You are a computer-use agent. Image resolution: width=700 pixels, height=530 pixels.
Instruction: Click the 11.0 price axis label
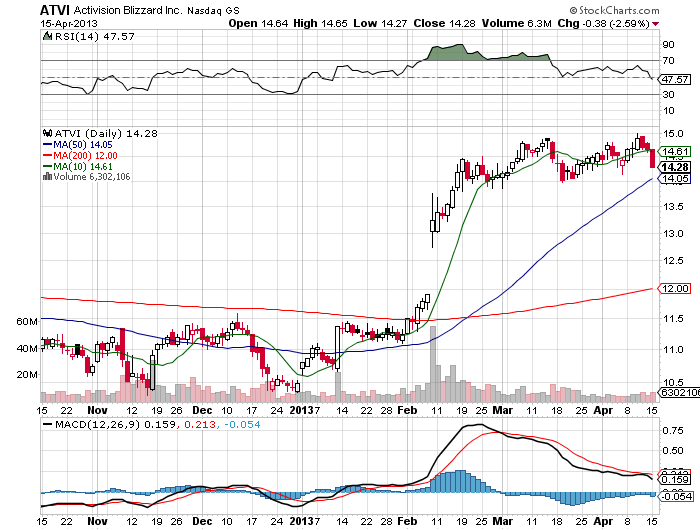(x=674, y=350)
